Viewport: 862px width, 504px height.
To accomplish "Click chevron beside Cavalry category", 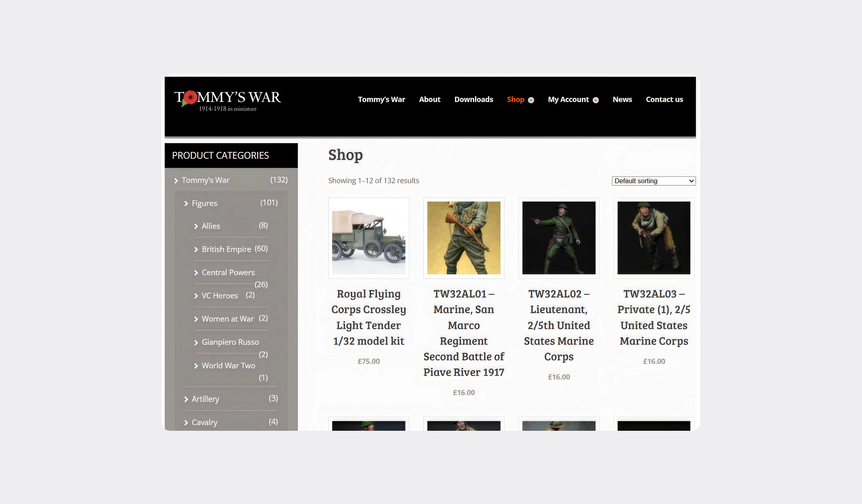I will [x=186, y=423].
